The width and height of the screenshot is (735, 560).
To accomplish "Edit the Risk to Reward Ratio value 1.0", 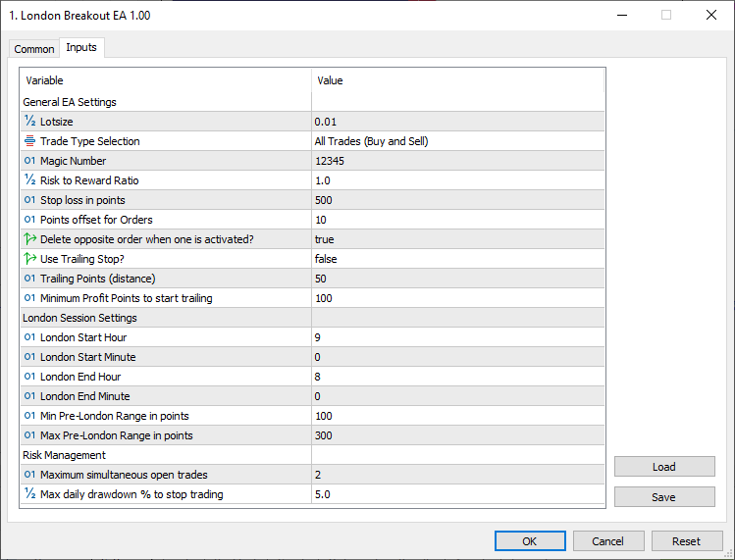I will tap(458, 180).
